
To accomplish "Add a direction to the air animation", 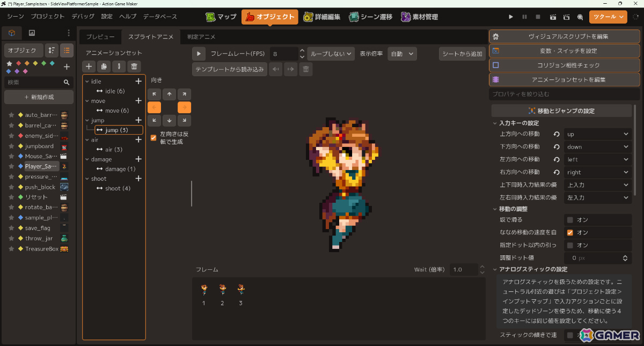I will [x=138, y=139].
